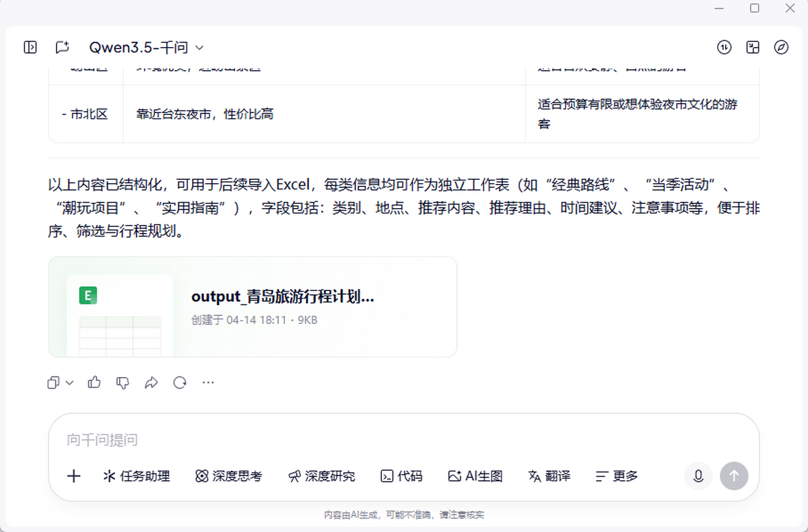Expand the copy options arrow
The image size is (808, 532).
(69, 383)
